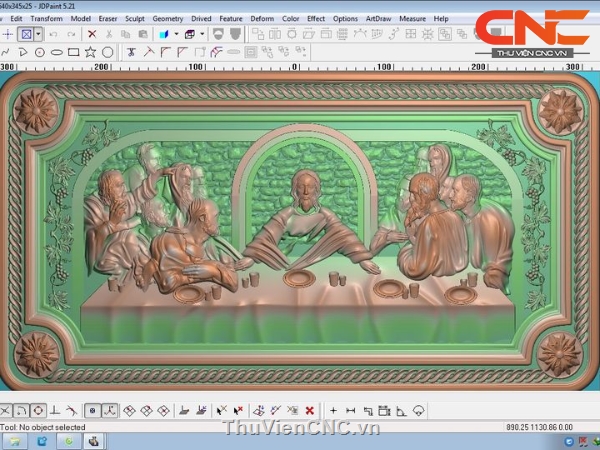Toggle the circle-center snap button
The width and height of the screenshot is (600, 450).
(38, 411)
